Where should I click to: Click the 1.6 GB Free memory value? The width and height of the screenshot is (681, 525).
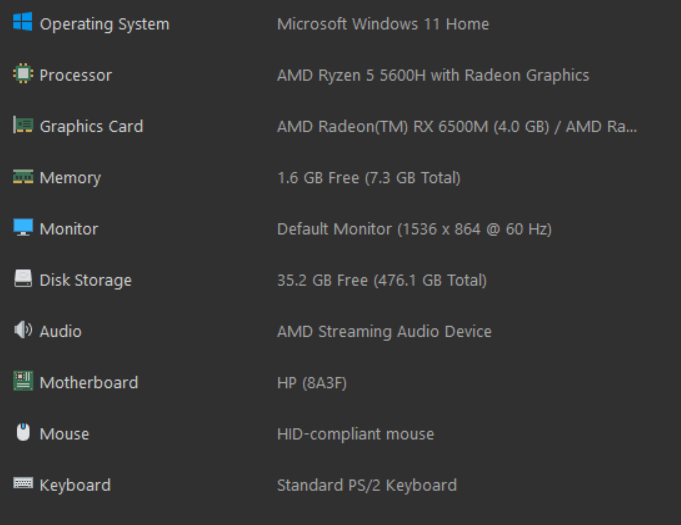point(368,178)
